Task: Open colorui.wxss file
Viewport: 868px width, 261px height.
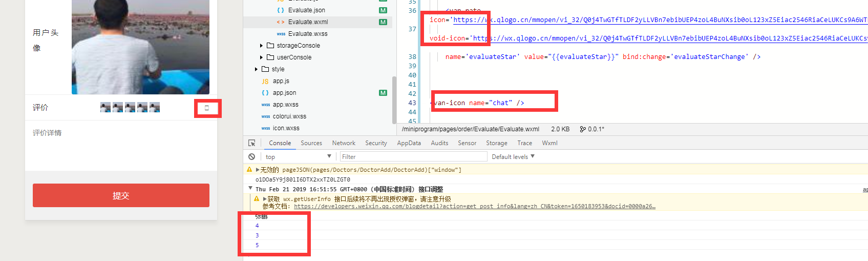Action: [x=289, y=116]
